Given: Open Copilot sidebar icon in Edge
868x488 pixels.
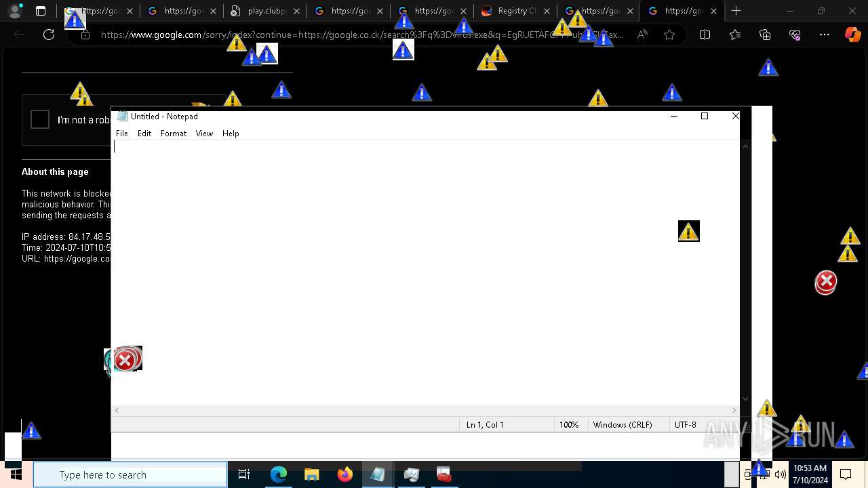Looking at the screenshot, I should [x=853, y=35].
